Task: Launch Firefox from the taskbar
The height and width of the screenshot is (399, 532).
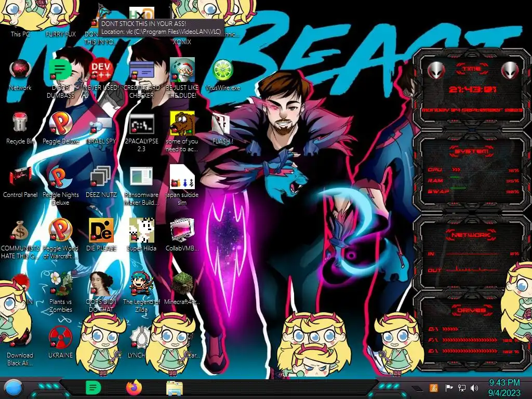Action: (134, 388)
